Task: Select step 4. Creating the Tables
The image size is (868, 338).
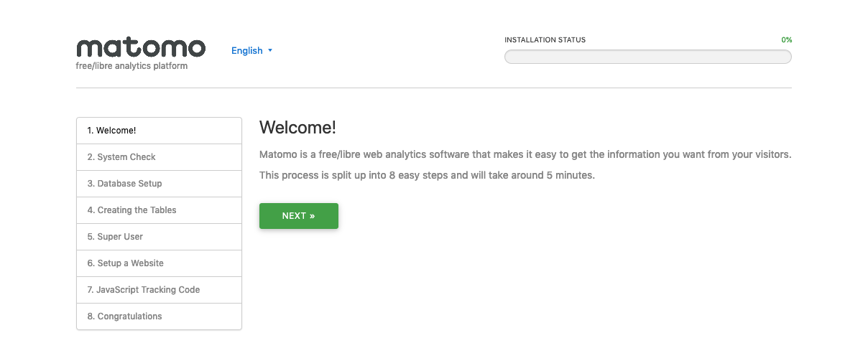Action: 159,210
